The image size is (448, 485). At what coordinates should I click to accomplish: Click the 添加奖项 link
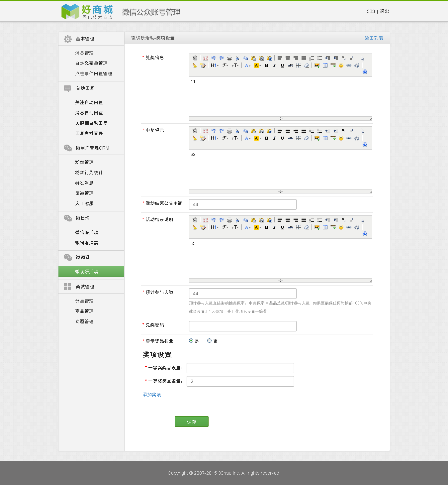click(152, 395)
